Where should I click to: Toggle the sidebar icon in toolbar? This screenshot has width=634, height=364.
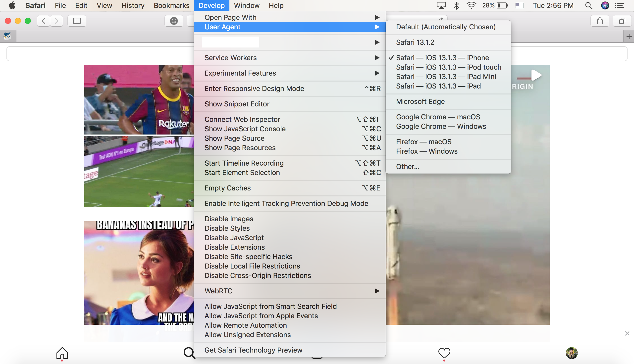pos(77,21)
